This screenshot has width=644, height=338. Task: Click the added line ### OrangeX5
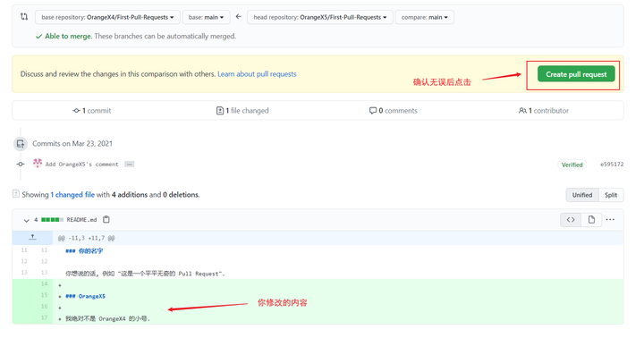tap(86, 296)
